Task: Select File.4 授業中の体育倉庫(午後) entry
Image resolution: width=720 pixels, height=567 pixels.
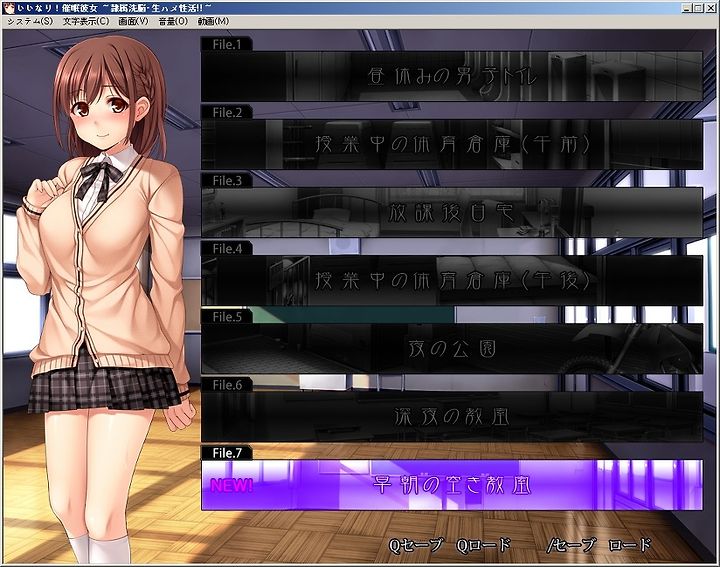Action: pyautogui.click(x=452, y=281)
